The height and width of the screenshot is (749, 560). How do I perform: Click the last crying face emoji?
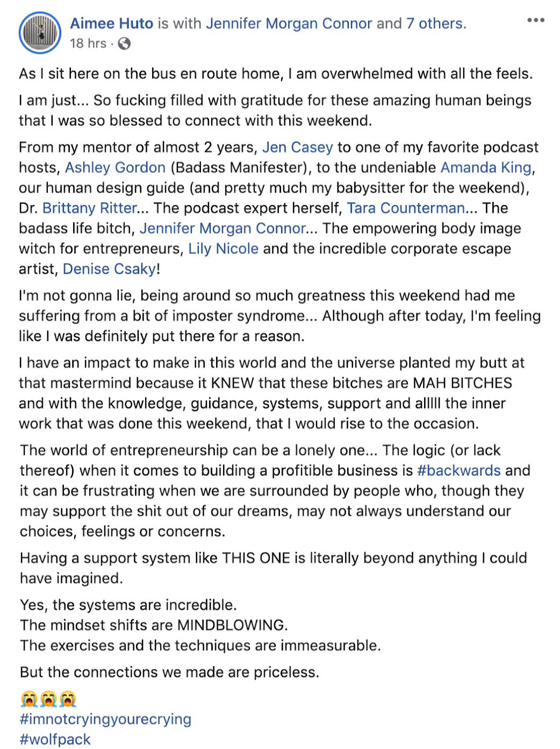[x=68, y=699]
